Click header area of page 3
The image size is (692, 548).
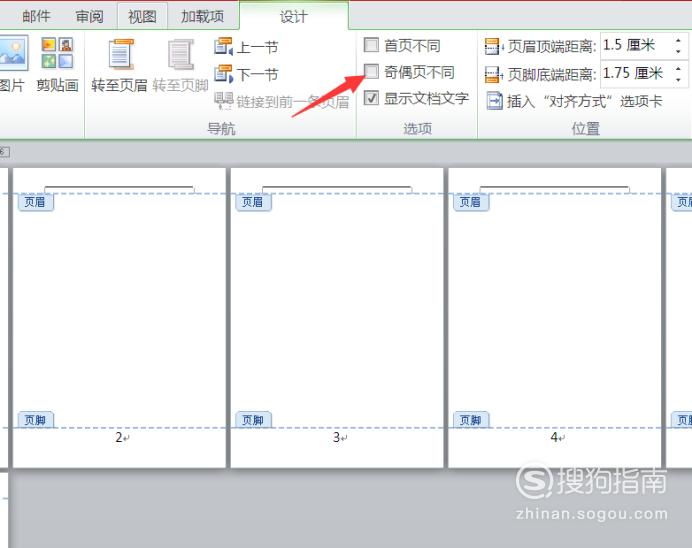337,181
